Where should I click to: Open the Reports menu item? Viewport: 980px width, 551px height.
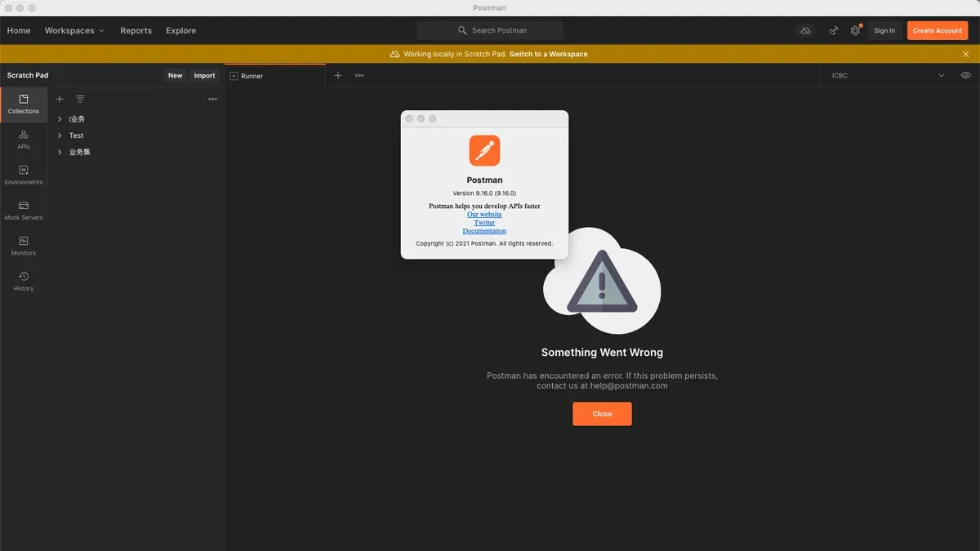click(x=136, y=30)
